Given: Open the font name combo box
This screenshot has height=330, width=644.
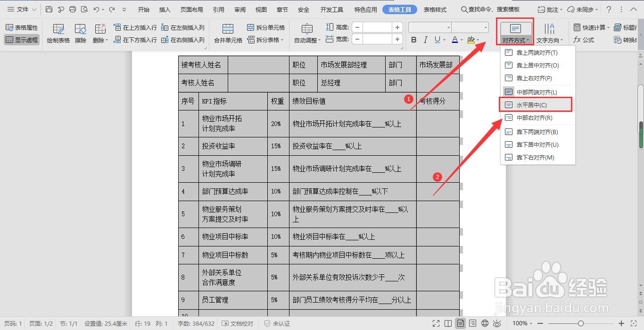Looking at the screenshot, I should (x=429, y=27).
